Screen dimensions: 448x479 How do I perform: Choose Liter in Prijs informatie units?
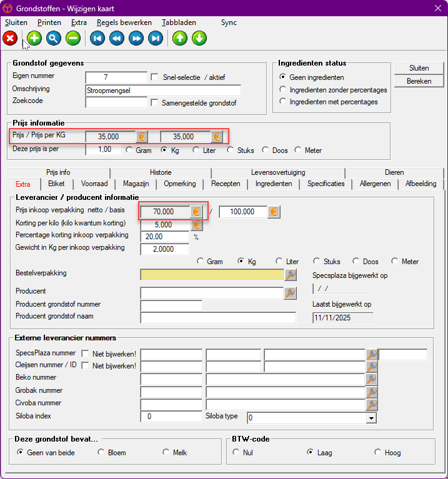(196, 150)
